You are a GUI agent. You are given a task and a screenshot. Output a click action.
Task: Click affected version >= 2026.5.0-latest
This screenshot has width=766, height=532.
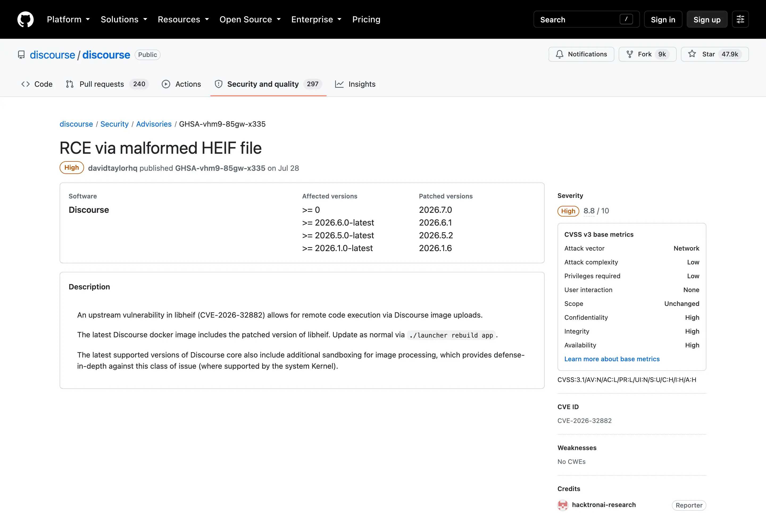pos(338,235)
